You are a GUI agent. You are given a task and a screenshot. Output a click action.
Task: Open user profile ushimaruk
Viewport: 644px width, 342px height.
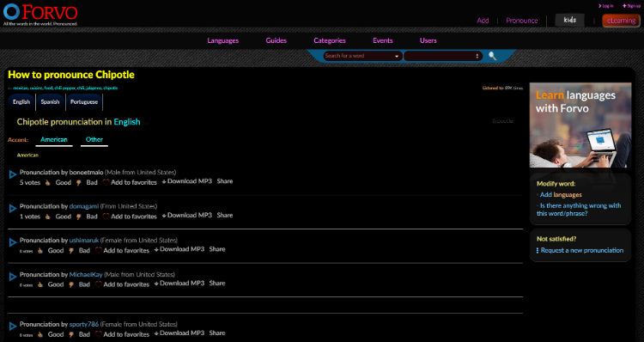pos(84,241)
